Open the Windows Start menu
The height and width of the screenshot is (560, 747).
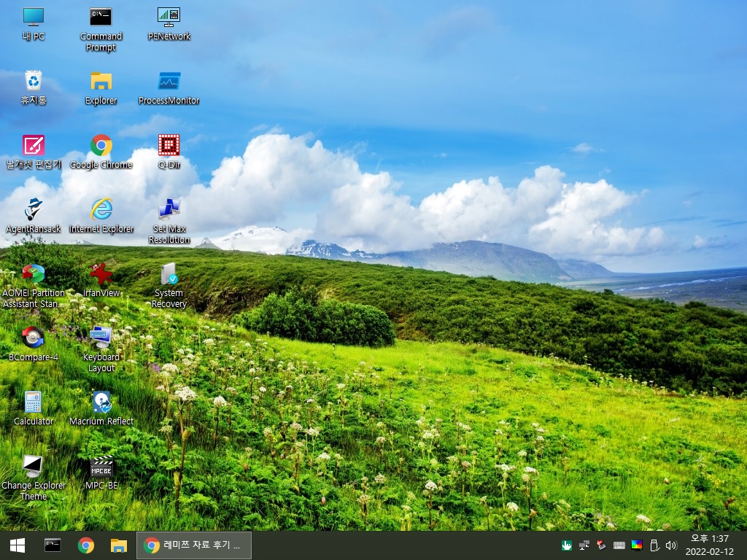point(18,545)
